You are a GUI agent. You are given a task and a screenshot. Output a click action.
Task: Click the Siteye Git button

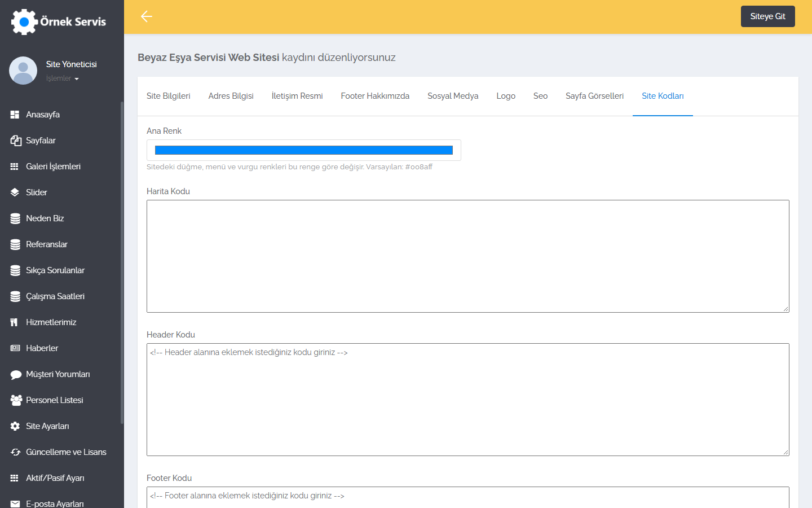(x=768, y=16)
